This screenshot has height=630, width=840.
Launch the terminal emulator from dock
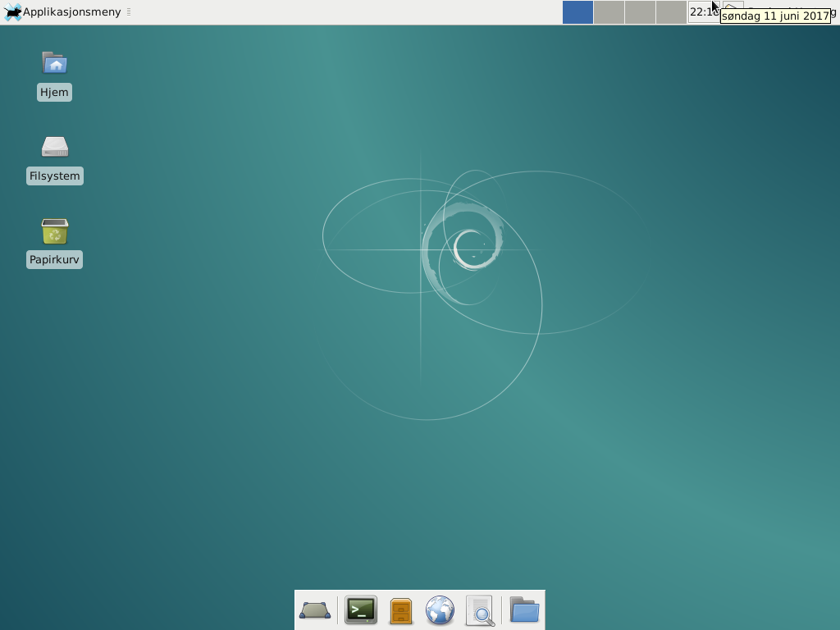click(361, 610)
